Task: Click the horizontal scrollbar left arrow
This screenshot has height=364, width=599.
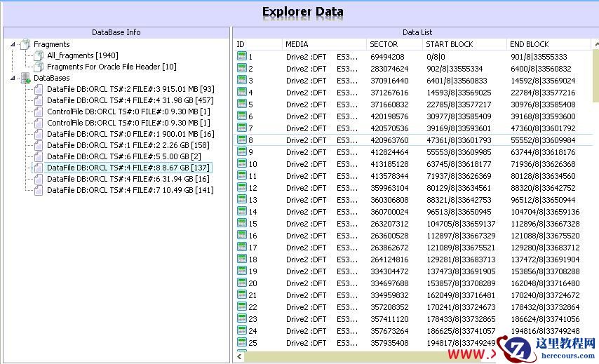Action: point(239,357)
